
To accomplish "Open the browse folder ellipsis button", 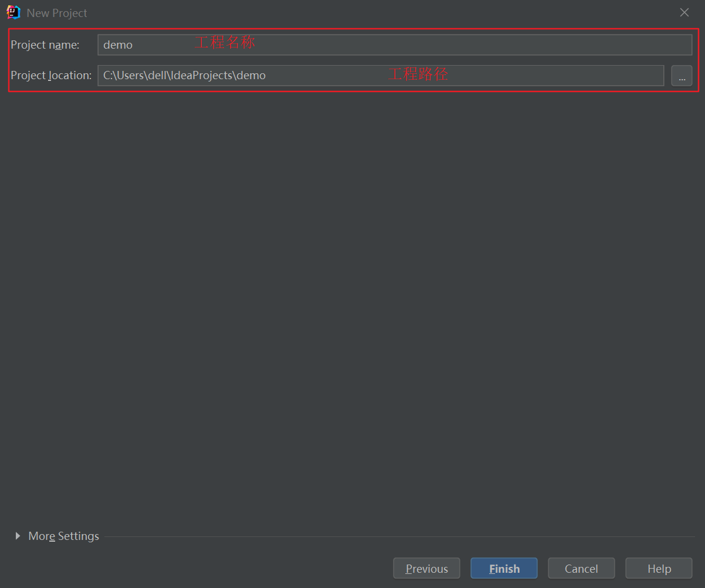I will [x=682, y=76].
